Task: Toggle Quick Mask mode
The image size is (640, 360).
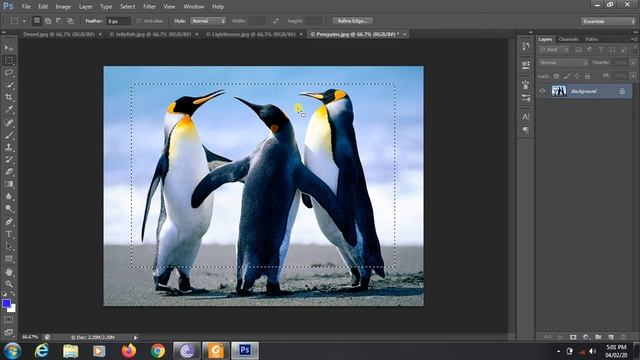Action: (9, 320)
